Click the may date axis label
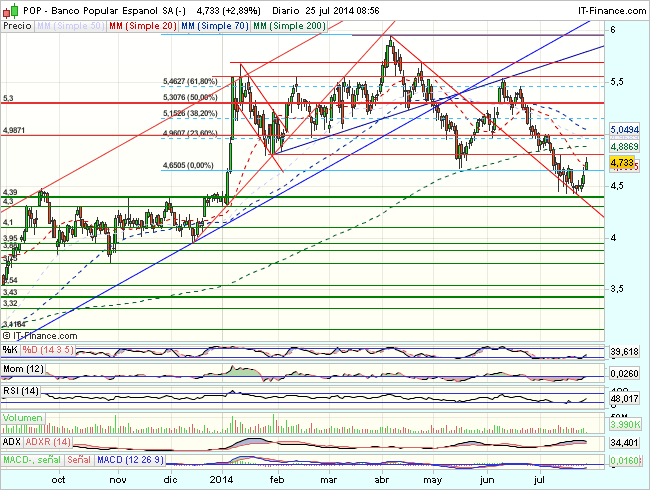The image size is (650, 490). click(x=433, y=480)
